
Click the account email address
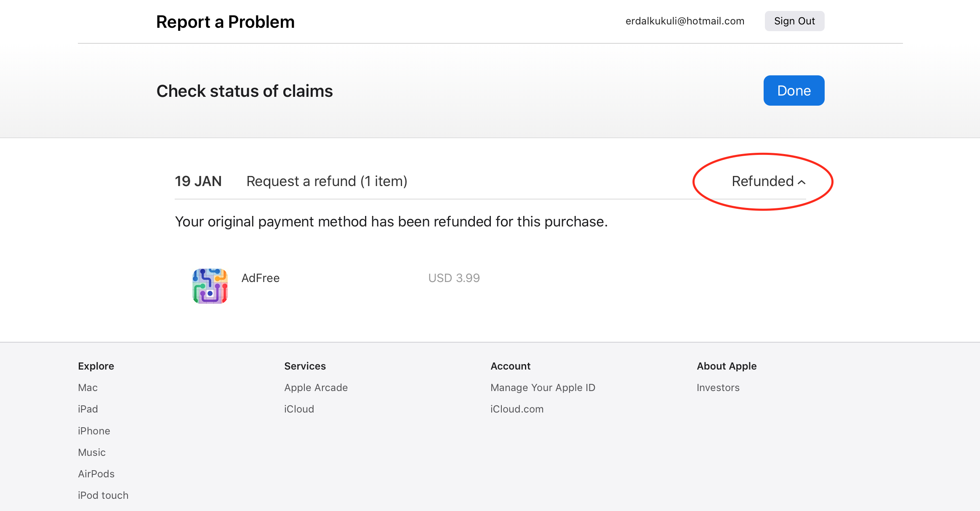684,21
